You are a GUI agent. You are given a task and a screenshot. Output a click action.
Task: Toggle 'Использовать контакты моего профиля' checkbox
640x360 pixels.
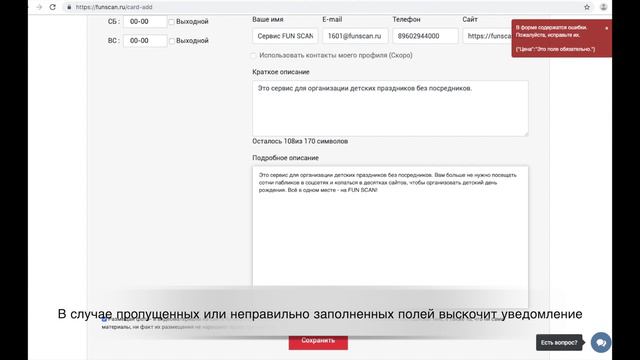click(254, 56)
